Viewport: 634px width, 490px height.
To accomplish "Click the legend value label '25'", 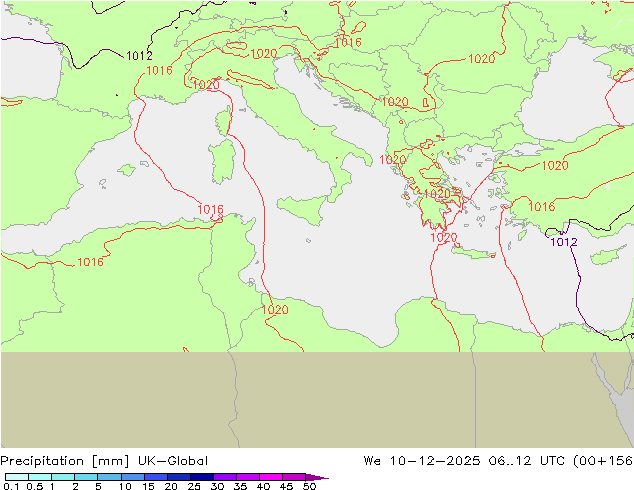I will [x=194, y=486].
